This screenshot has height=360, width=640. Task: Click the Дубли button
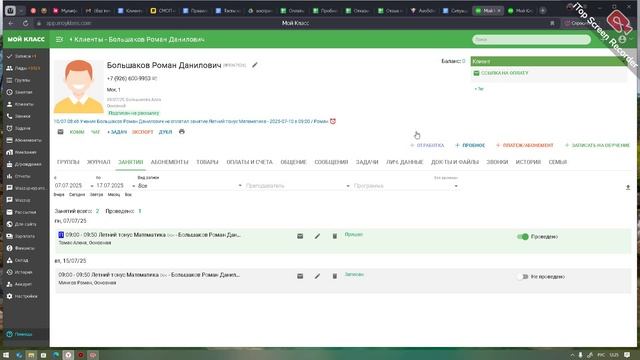[165, 132]
